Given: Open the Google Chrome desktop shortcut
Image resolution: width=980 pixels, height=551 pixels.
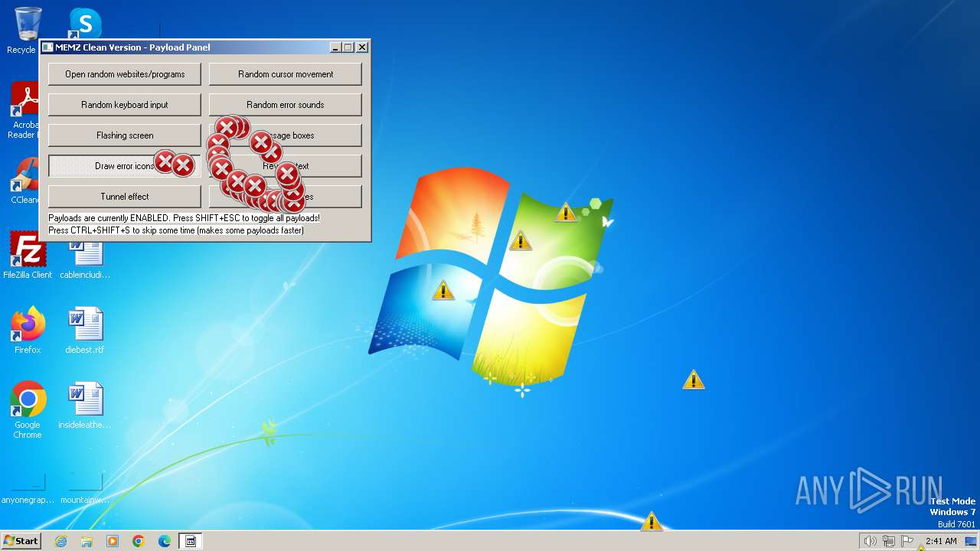Looking at the screenshot, I should point(28,410).
